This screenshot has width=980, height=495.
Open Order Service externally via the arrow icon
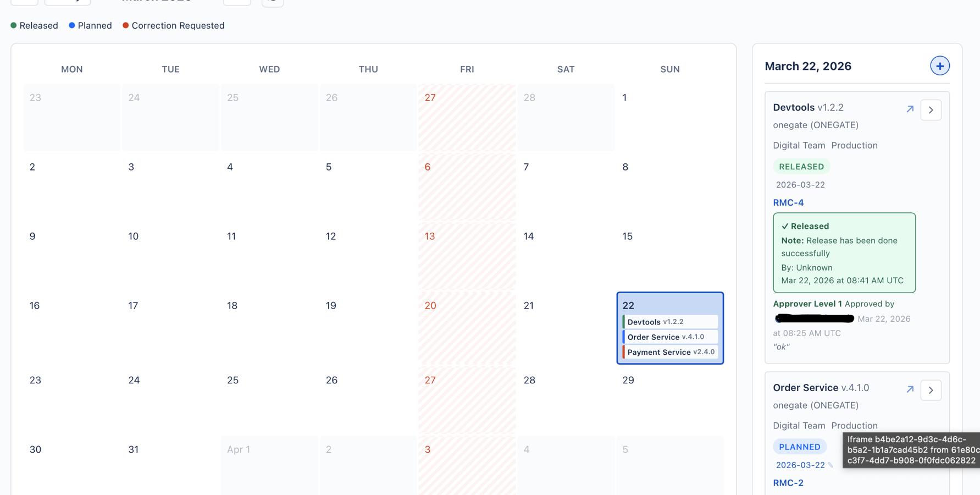click(x=910, y=389)
